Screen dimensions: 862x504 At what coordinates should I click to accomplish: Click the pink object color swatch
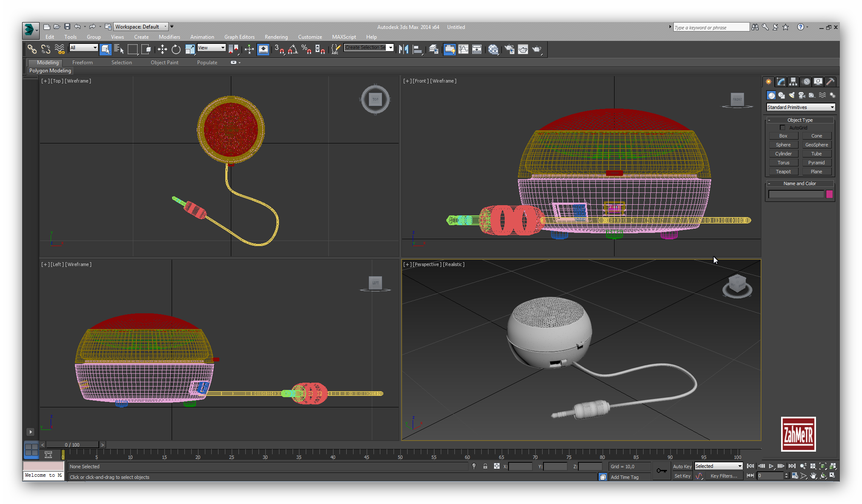click(829, 194)
